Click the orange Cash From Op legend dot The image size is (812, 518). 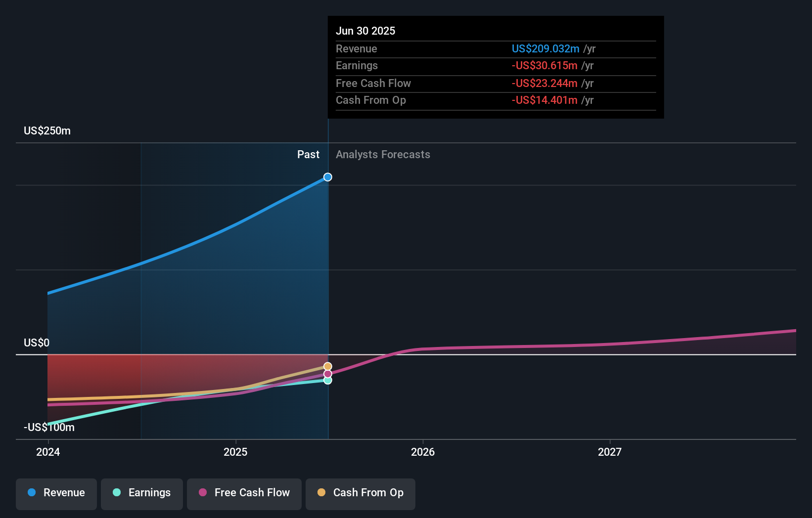[x=321, y=493]
